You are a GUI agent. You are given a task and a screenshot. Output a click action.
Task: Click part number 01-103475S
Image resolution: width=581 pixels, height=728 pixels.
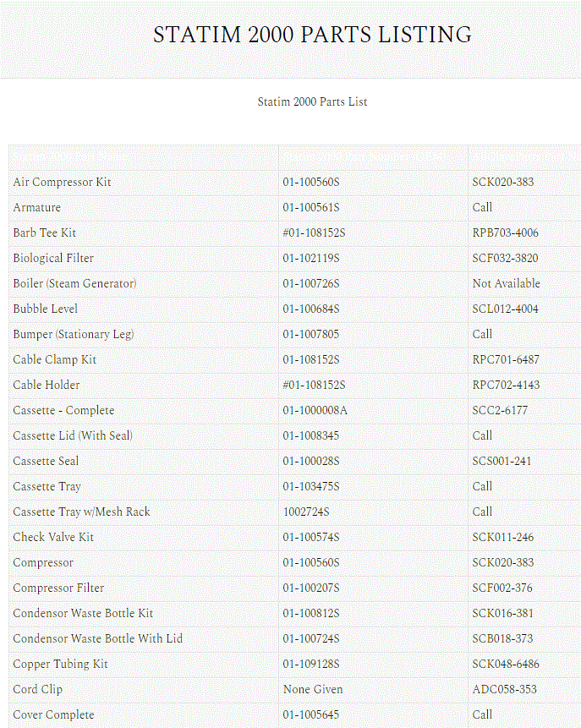tap(310, 486)
